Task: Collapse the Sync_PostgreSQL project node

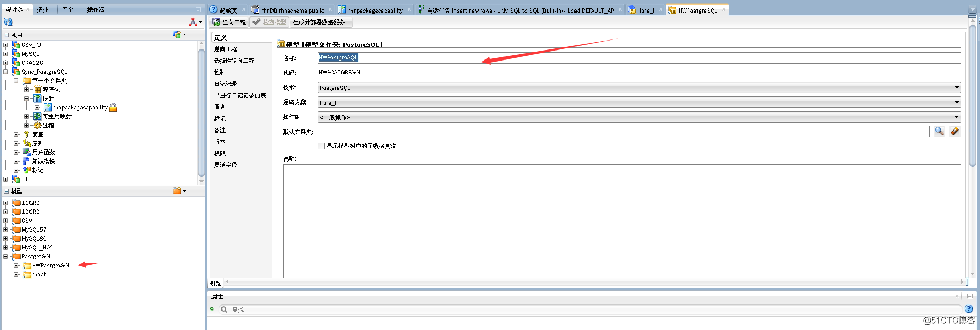Action: coord(6,72)
